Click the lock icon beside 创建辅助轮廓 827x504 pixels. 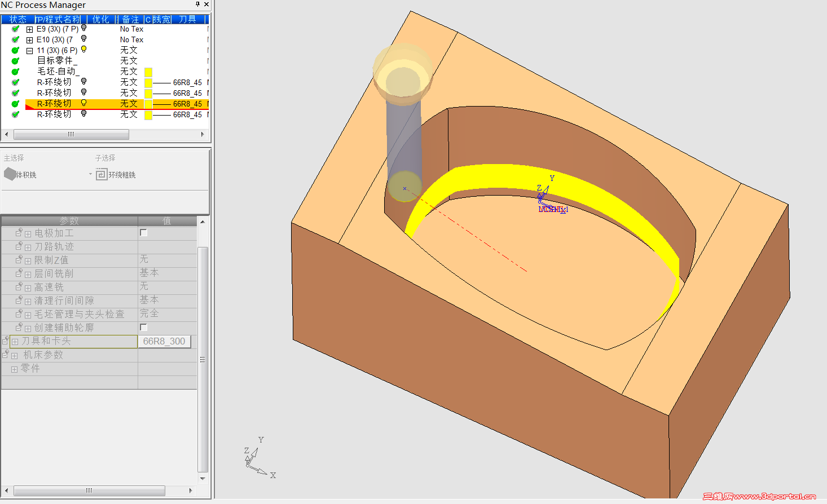19,327
